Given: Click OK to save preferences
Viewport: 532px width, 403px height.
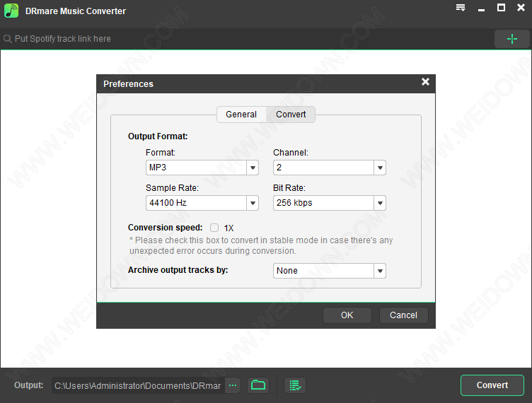Looking at the screenshot, I should coord(347,315).
